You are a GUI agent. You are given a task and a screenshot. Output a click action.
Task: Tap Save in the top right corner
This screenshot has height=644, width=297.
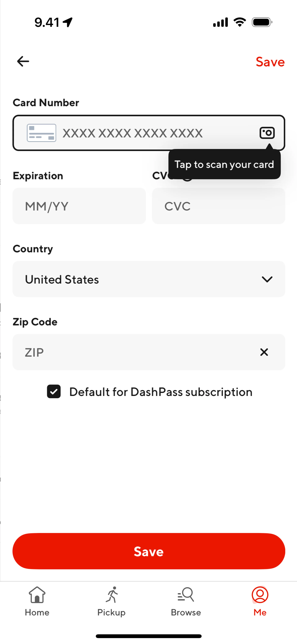click(x=270, y=62)
